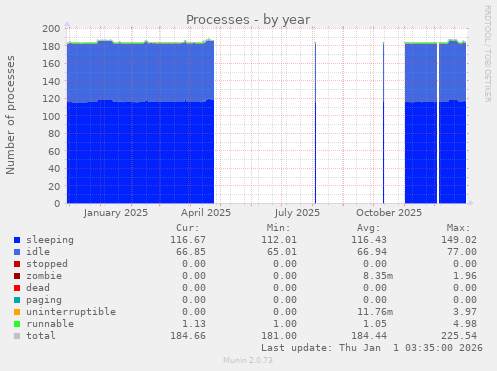Click the idle maximum value 77.00
The height and width of the screenshot is (371, 497).
tap(462, 252)
